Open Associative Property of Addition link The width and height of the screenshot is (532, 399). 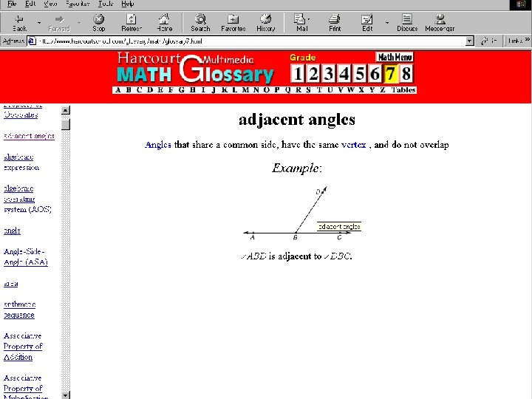[x=23, y=347]
